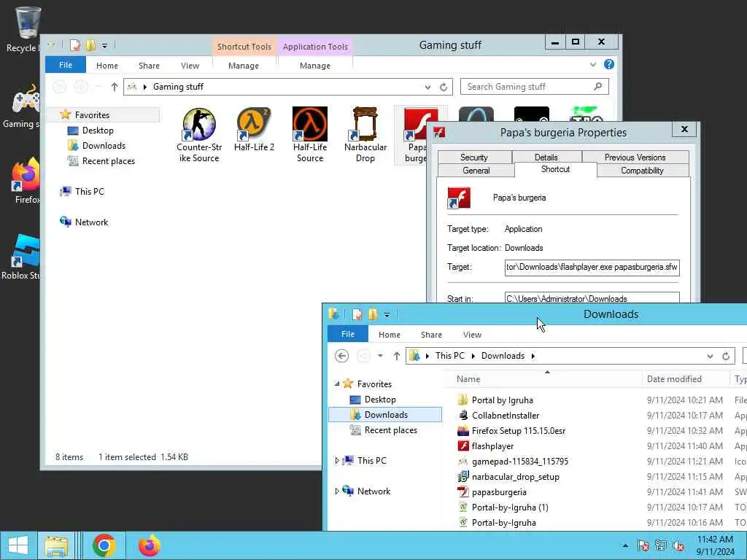The width and height of the screenshot is (747, 560).
Task: Collapse Favorites in Downloads navigation pane
Action: pyautogui.click(x=337, y=384)
